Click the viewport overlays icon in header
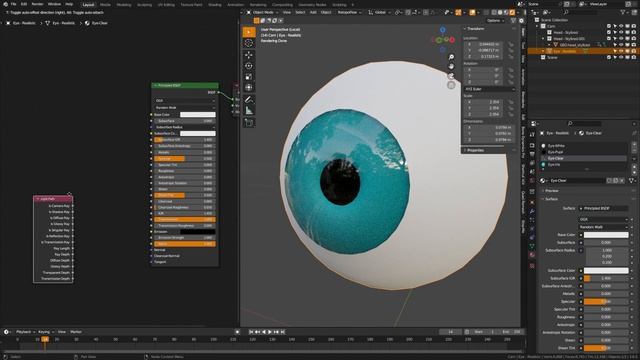The height and width of the screenshot is (360, 640). [x=472, y=13]
